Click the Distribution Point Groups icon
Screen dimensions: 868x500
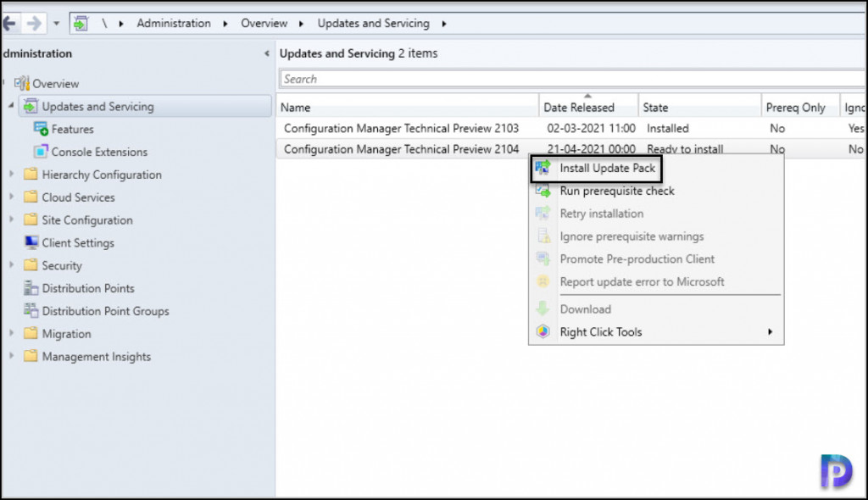tap(31, 311)
